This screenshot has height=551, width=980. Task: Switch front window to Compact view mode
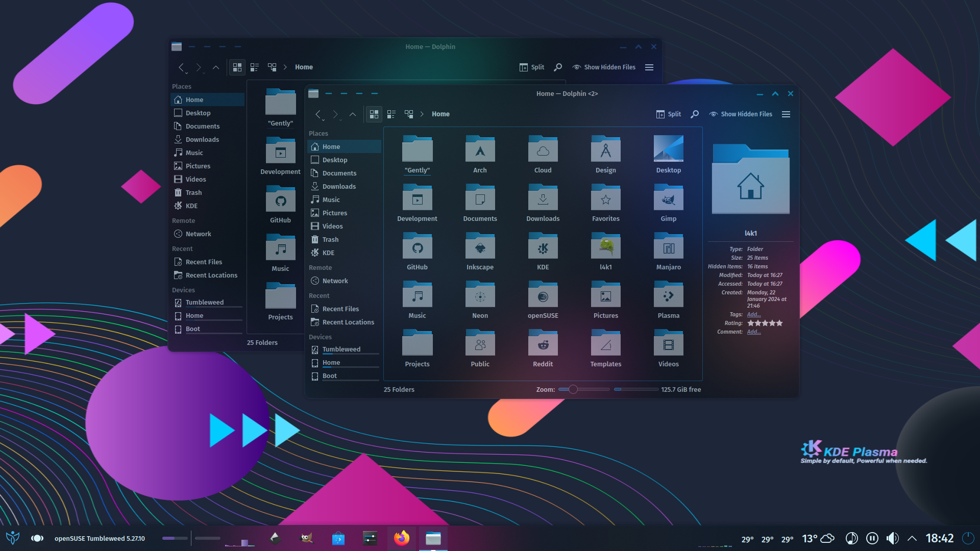391,114
